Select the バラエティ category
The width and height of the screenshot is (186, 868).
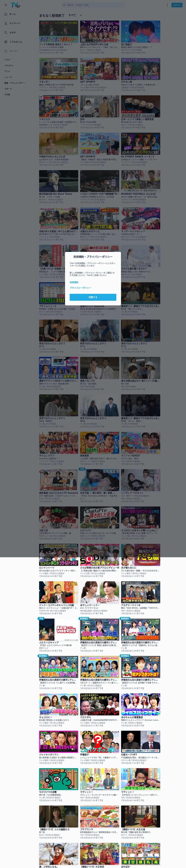tap(9, 66)
